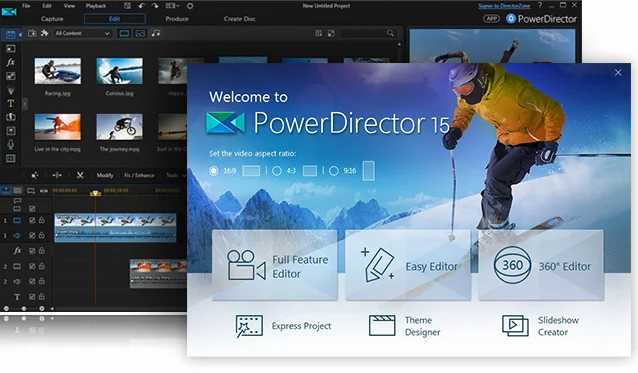Click timeline zoom in plus button
This screenshot has width=638, height=373.
[42, 309]
